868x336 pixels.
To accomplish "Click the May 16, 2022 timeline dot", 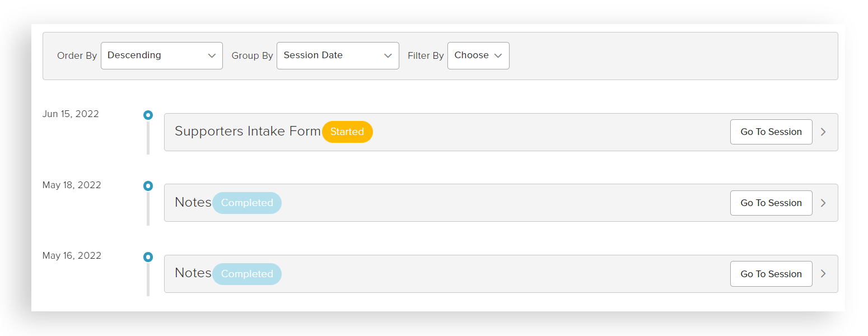I will point(148,257).
